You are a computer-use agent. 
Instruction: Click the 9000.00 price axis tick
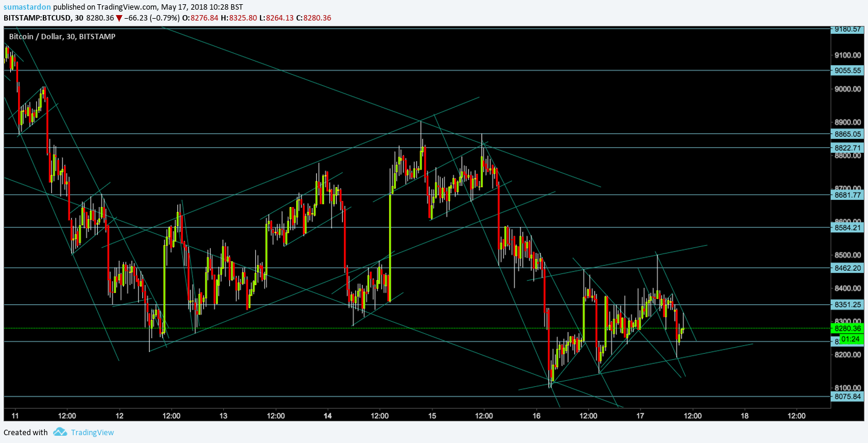tap(847, 89)
